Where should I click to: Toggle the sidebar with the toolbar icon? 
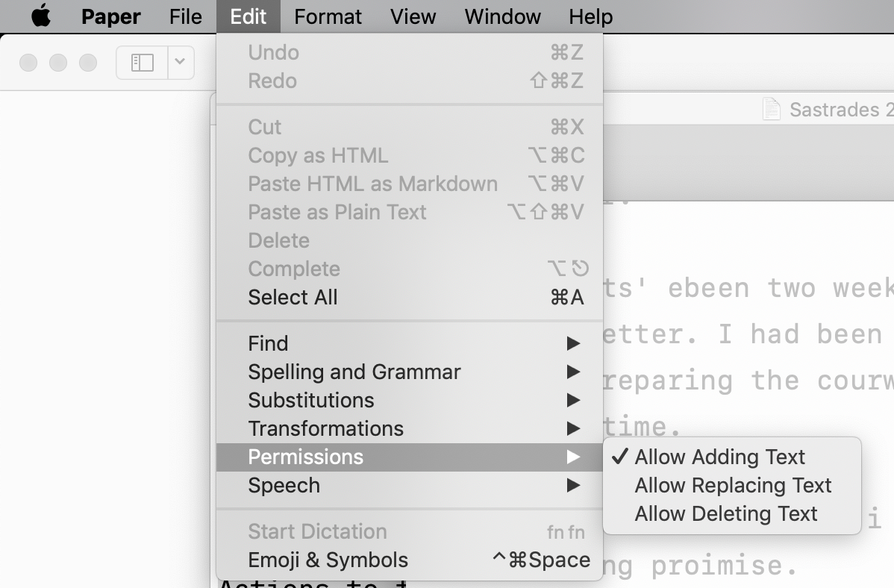[x=142, y=62]
